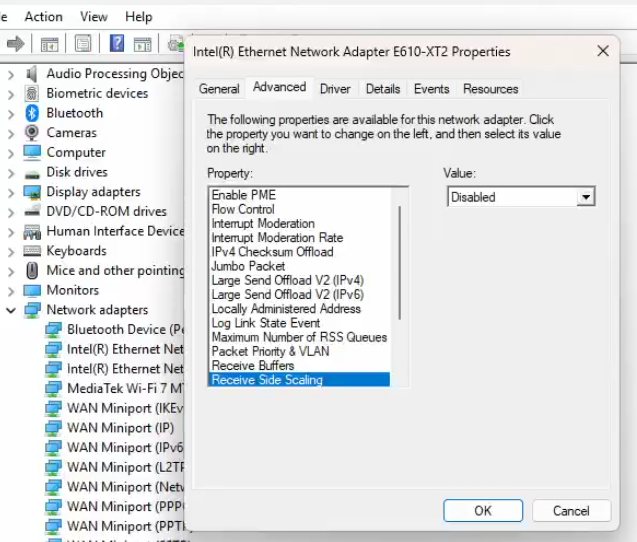Screen dimensions: 637x542
Task: Select the Advanced tab
Action: tap(280, 87)
